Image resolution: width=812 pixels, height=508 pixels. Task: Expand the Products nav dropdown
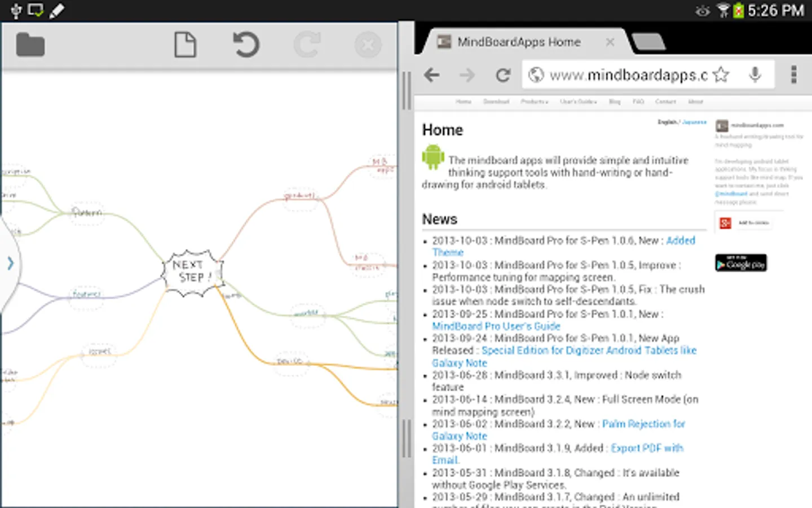point(535,102)
